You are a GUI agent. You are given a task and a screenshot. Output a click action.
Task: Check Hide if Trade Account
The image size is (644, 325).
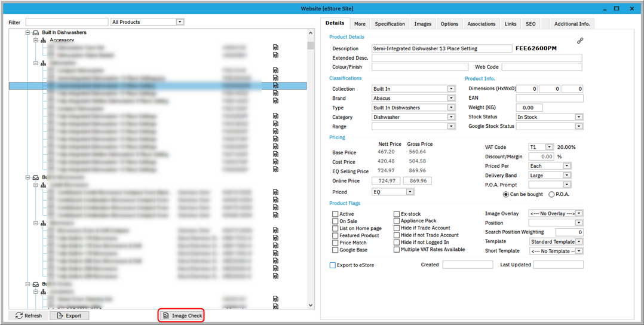(397, 228)
